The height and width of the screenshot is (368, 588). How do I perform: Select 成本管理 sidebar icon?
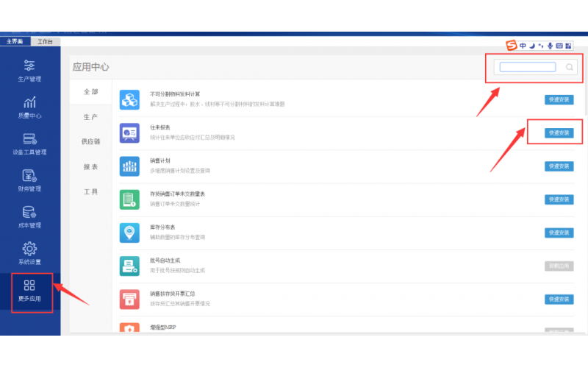[x=30, y=217]
